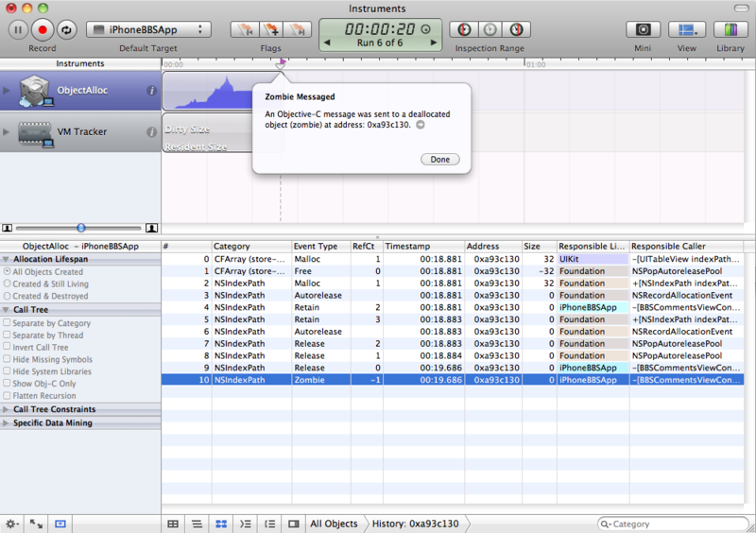756x533 pixels.
Task: Open VM Tracker info inspector
Action: tap(151, 131)
